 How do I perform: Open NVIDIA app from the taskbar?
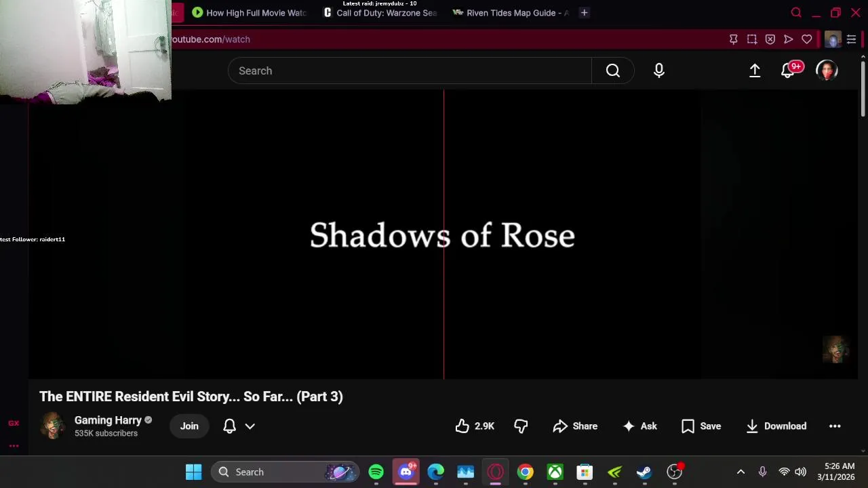[x=614, y=472]
